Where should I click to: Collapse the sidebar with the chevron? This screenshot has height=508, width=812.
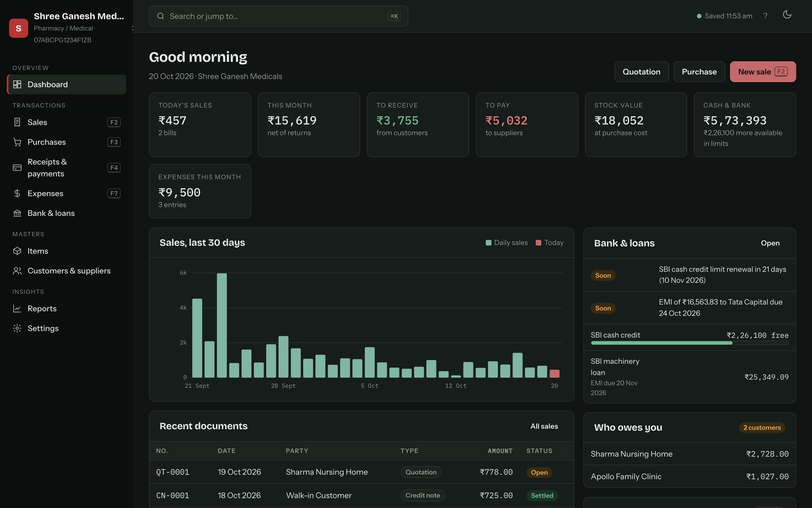point(132,28)
